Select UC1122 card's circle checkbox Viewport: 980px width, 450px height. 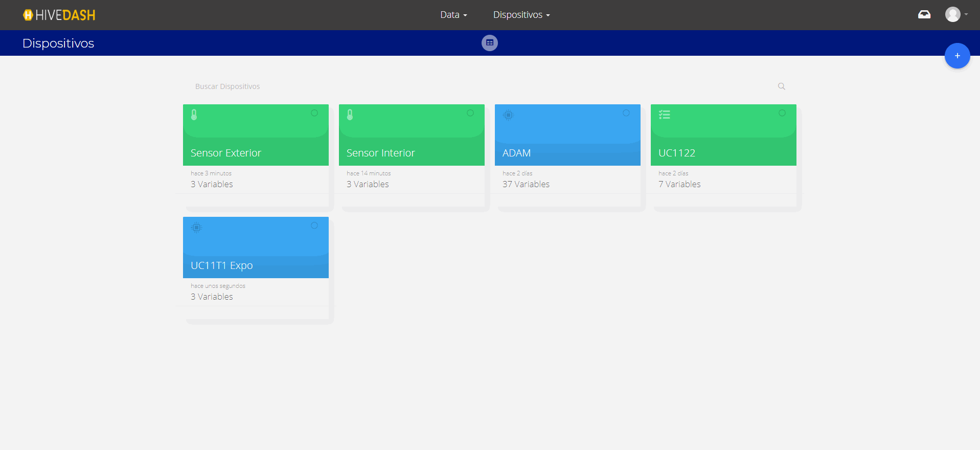782,113
